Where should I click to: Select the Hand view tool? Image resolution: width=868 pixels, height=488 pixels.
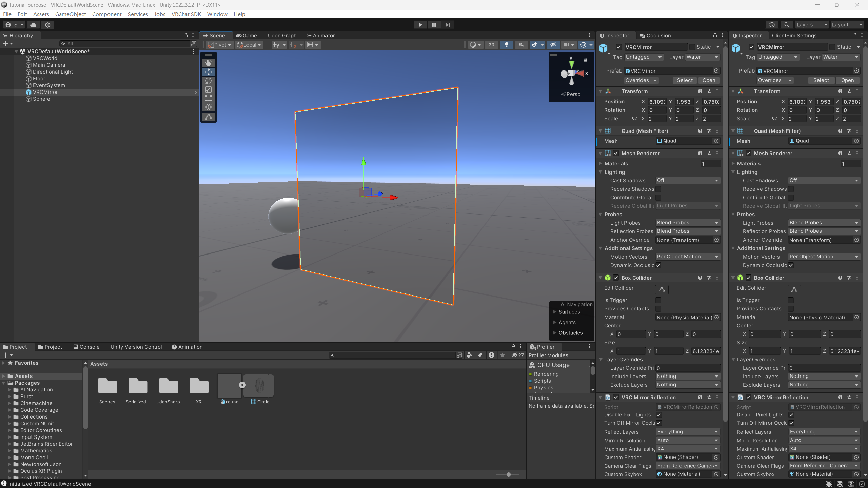click(209, 63)
